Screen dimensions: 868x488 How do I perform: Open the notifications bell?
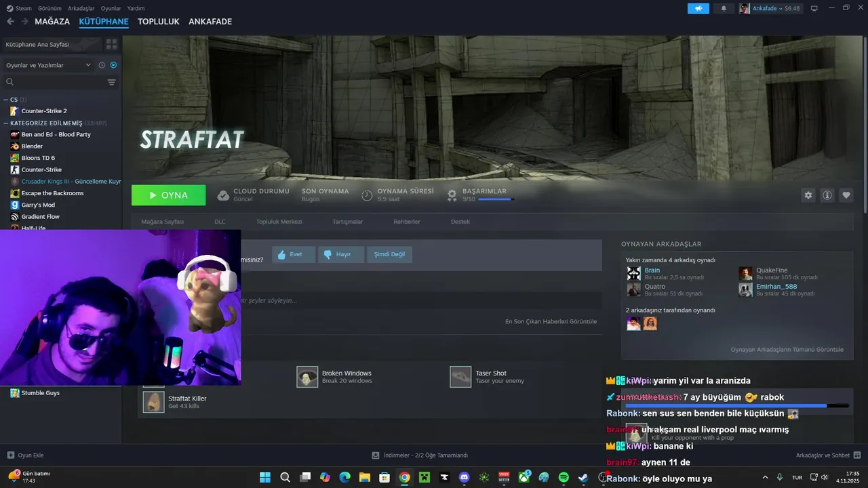click(724, 8)
